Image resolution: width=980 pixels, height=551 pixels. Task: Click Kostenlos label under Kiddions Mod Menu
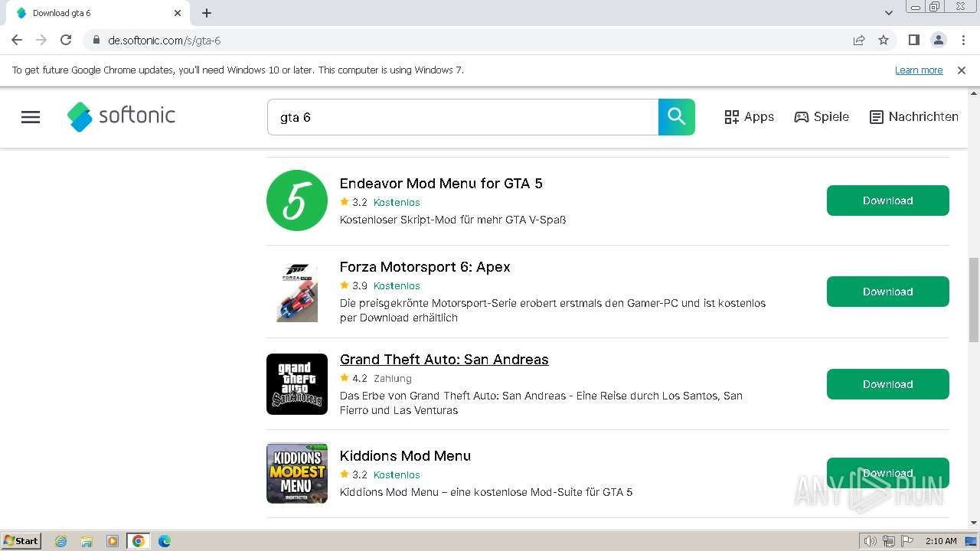397,475
